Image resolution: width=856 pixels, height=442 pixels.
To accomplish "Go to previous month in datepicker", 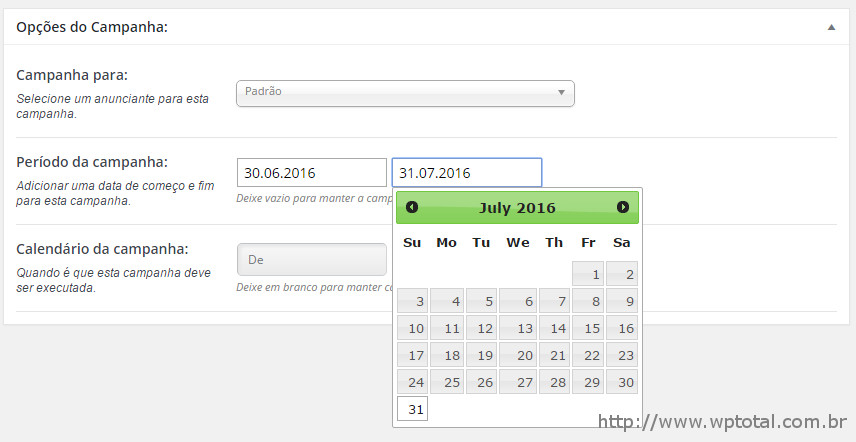I will click(412, 207).
